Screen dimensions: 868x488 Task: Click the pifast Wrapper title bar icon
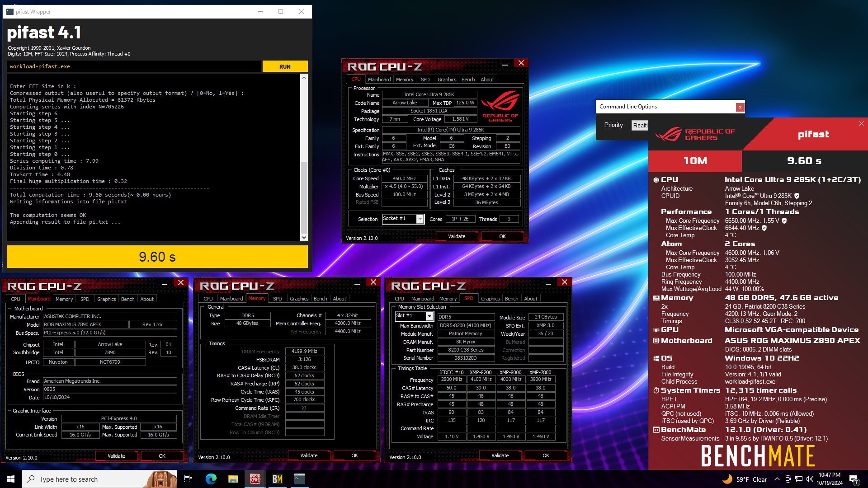pos(10,11)
